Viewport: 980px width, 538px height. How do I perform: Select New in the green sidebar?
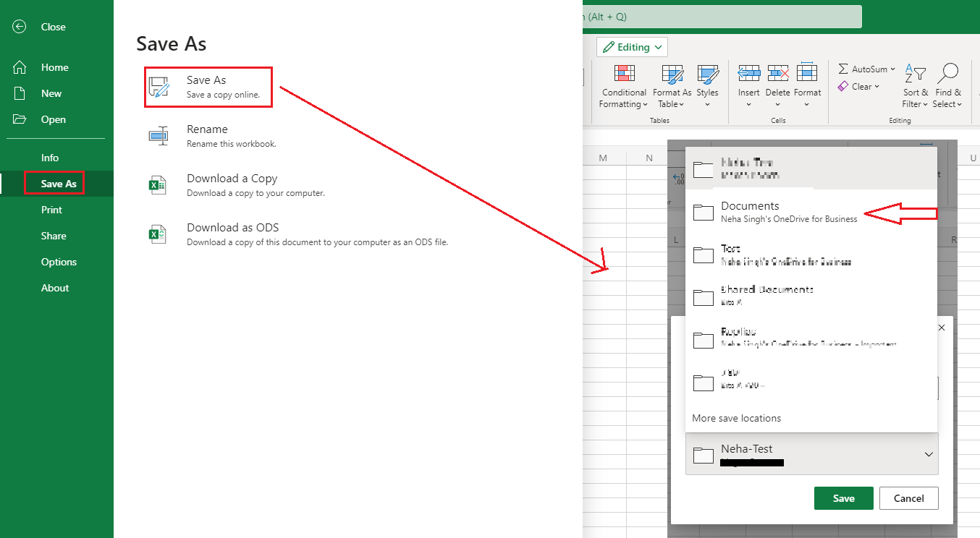[51, 93]
